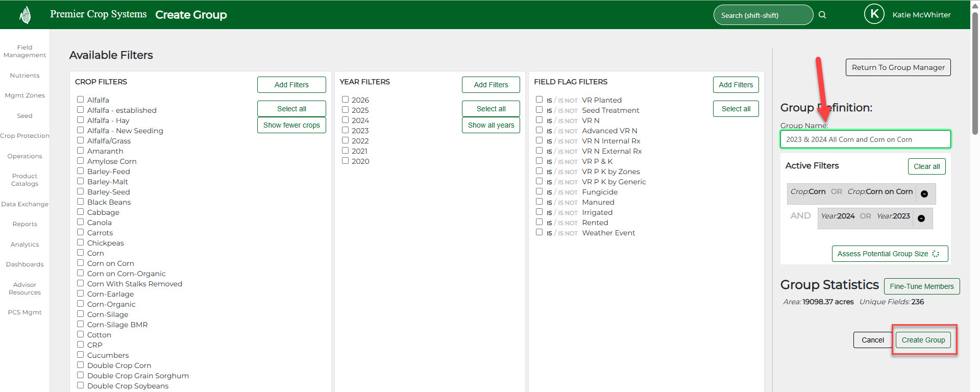Click Add Filters for crop filters
Viewport: 980px width, 392px height.
click(291, 85)
